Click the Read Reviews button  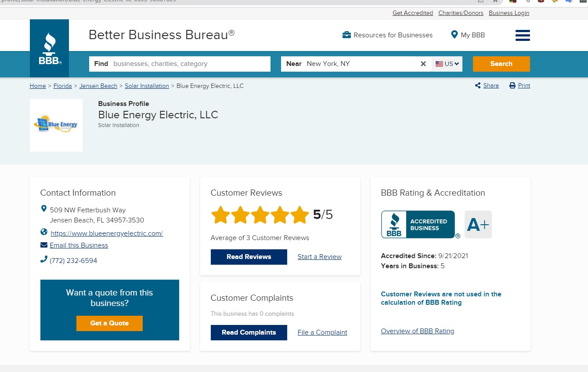tap(249, 257)
